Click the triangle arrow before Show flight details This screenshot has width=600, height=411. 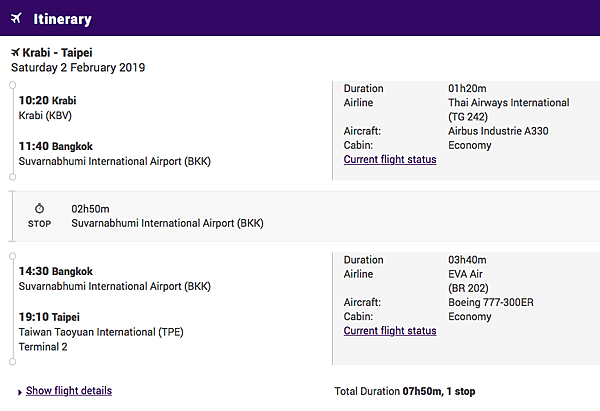pyautogui.click(x=20, y=392)
